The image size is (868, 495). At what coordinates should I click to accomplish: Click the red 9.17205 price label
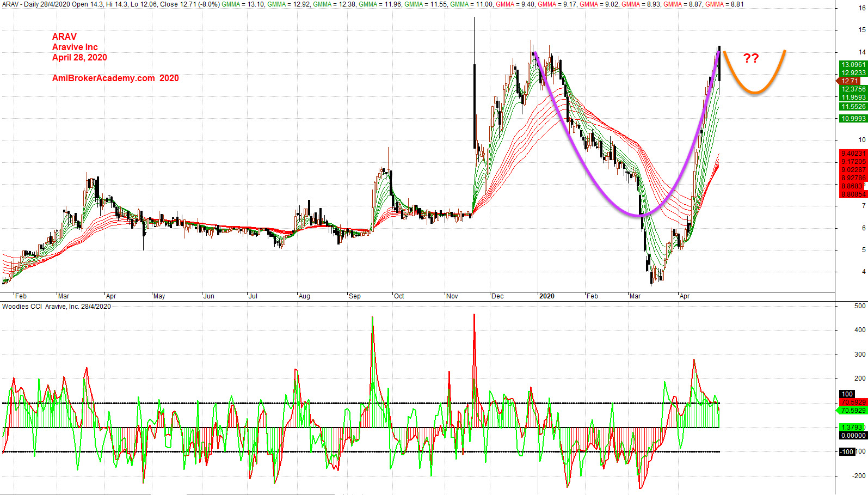(853, 162)
